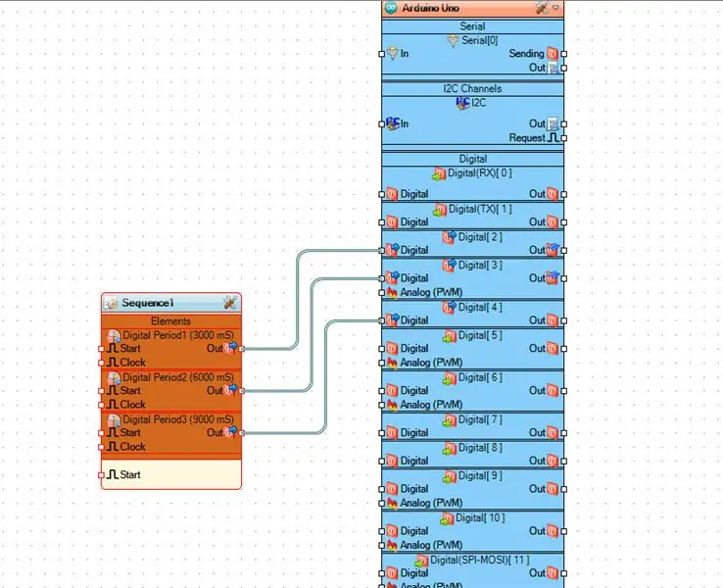Click the Digital[8] channel label
Viewport: 723px width, 588px height.
480,448
